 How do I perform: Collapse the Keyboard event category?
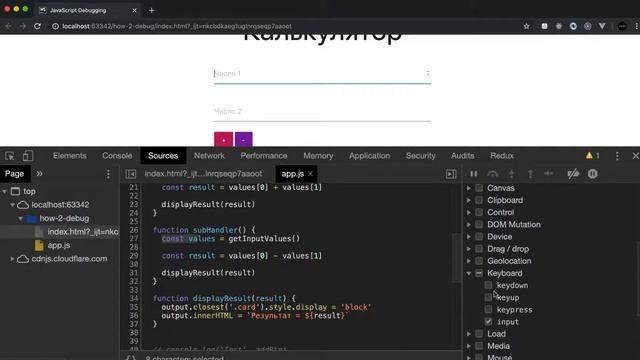click(469, 273)
